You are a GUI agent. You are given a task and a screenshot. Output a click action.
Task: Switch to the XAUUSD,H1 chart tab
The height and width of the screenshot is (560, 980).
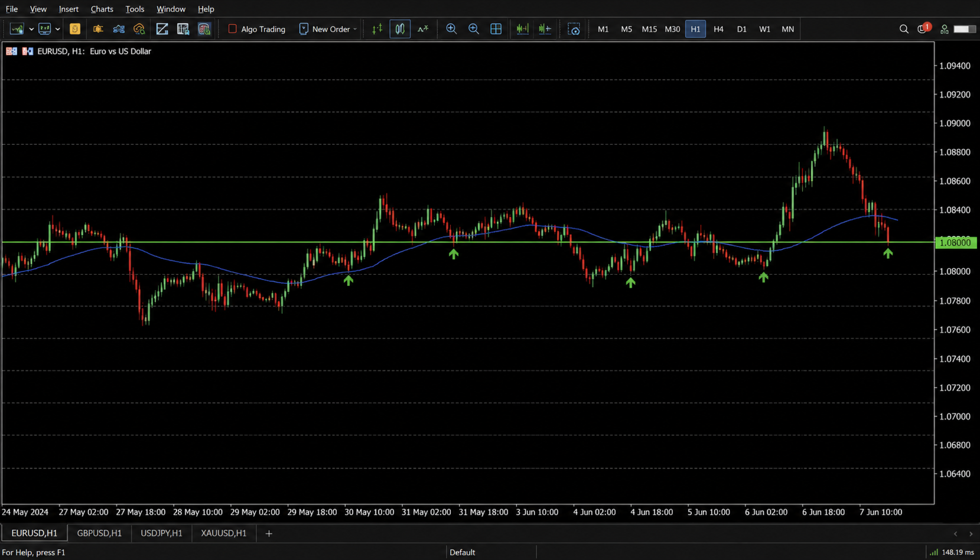pos(223,533)
